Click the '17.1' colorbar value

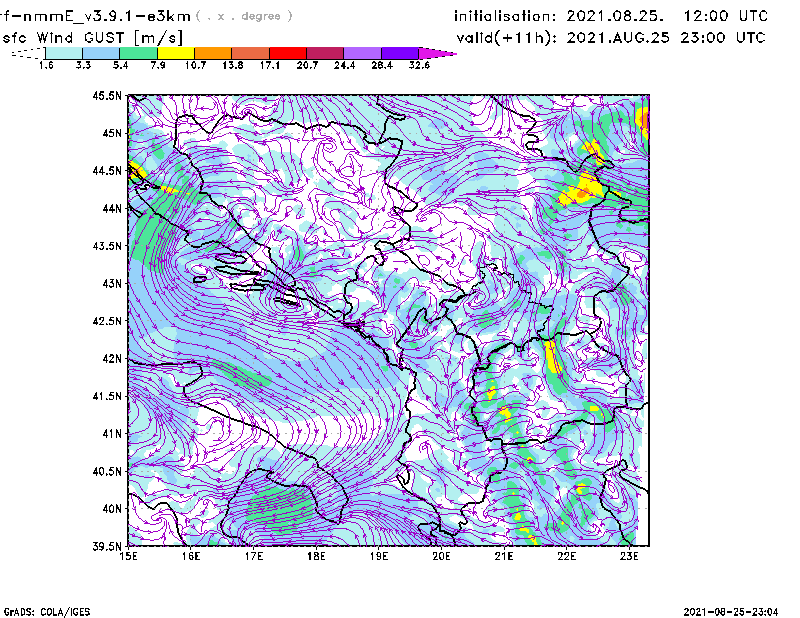tap(270, 65)
